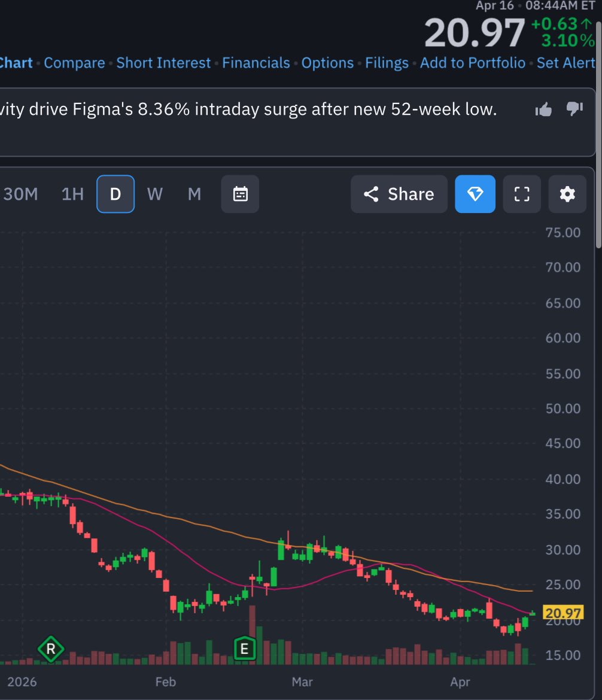Go to Financials

click(x=256, y=63)
